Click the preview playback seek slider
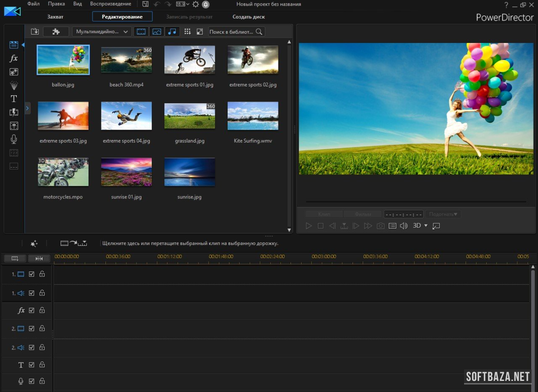Image resolution: width=538 pixels, height=392 pixels. pyautogui.click(x=415, y=202)
